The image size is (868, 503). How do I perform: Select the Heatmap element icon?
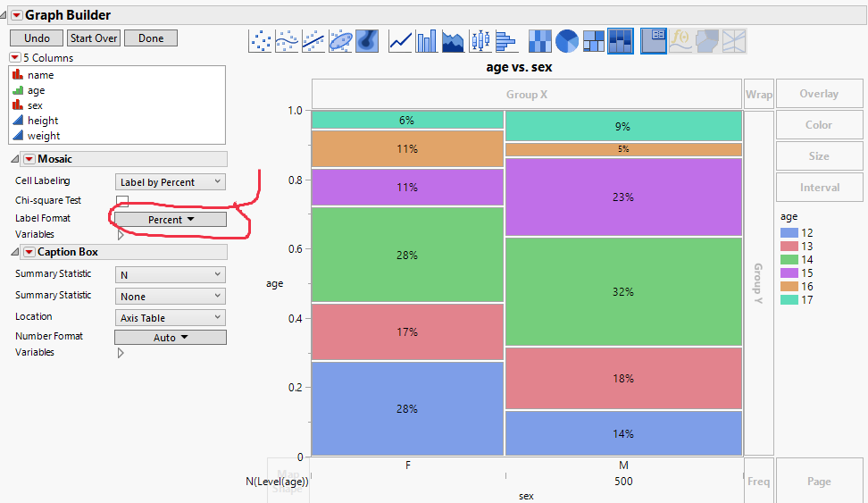540,41
